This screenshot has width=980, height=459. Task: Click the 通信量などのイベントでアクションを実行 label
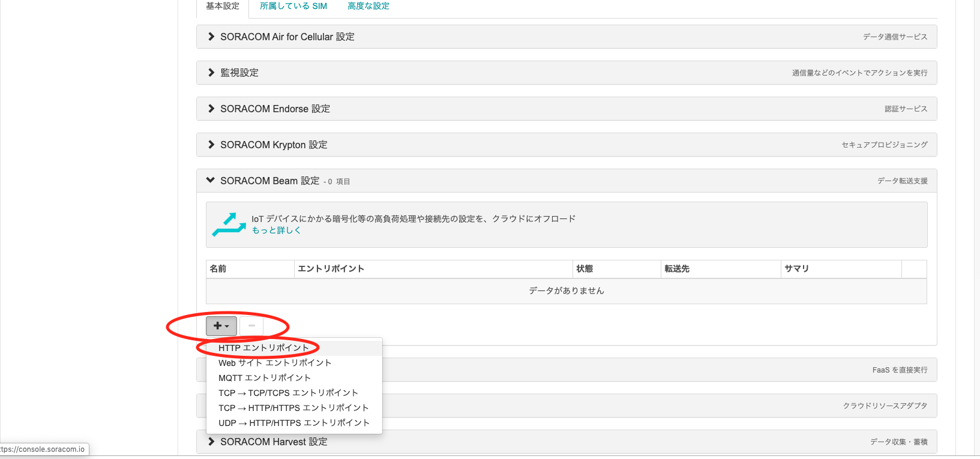pyautogui.click(x=860, y=73)
